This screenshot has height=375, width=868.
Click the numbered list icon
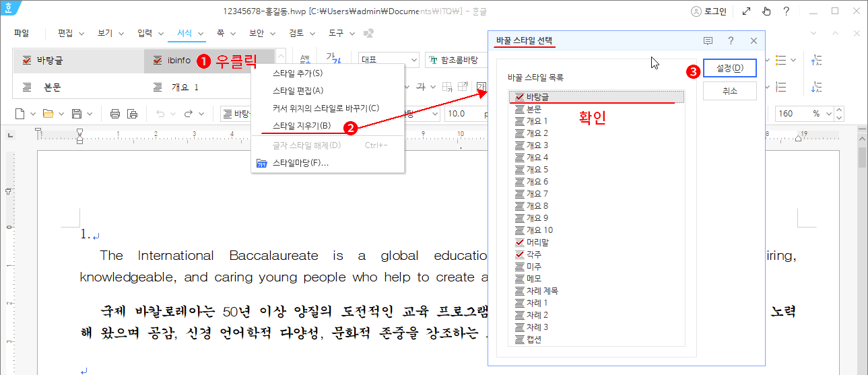pos(781,87)
